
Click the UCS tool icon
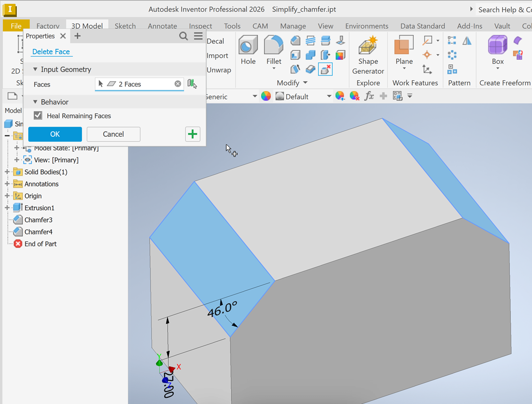point(427,69)
